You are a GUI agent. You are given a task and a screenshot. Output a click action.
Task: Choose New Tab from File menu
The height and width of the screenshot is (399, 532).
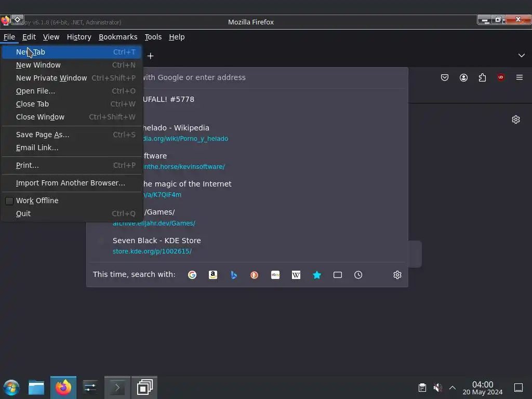click(x=72, y=52)
